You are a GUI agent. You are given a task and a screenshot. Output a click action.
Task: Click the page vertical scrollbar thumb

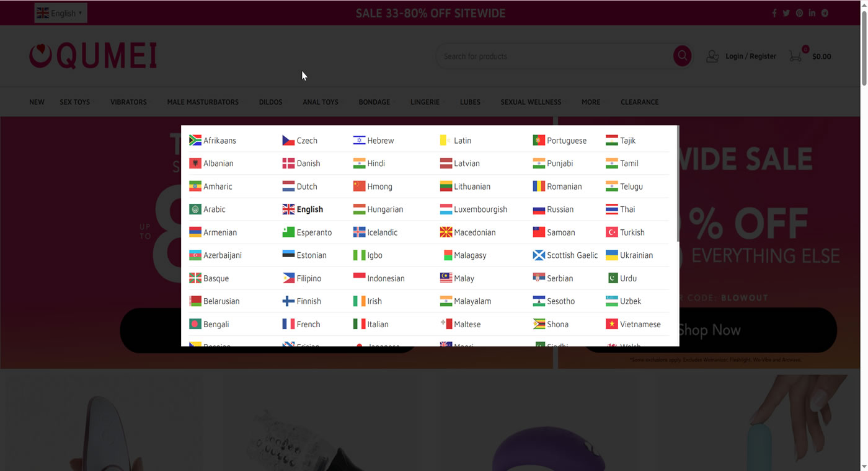click(864, 48)
